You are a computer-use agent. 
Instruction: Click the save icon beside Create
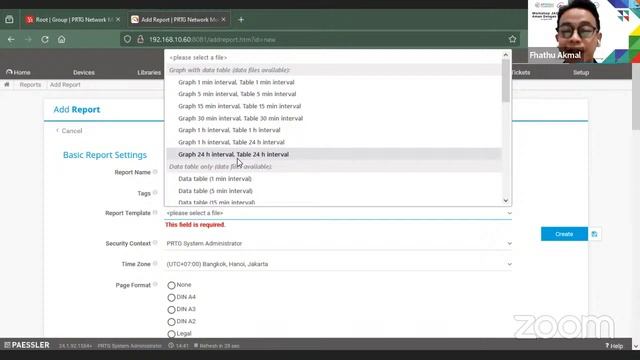point(594,234)
